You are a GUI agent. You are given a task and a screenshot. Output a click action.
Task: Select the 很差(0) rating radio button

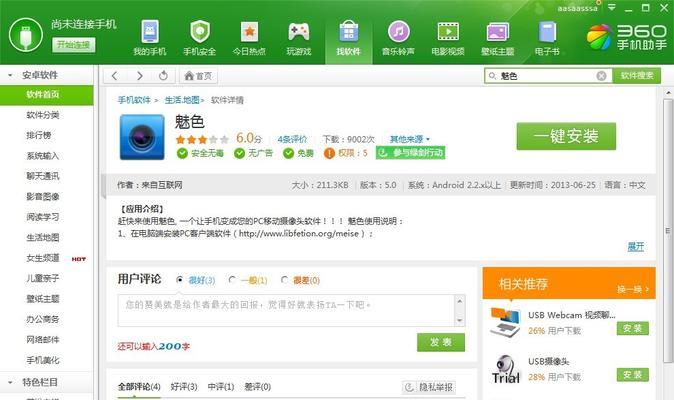click(x=284, y=280)
